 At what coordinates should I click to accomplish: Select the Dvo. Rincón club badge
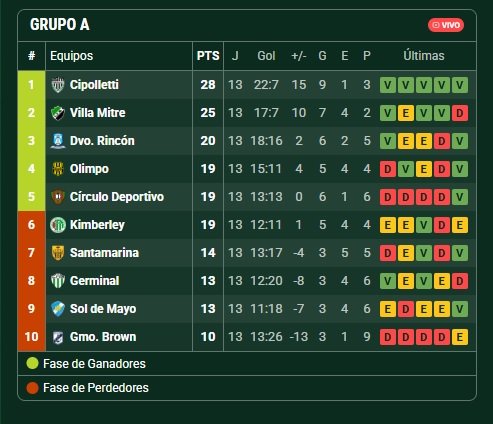(x=58, y=141)
